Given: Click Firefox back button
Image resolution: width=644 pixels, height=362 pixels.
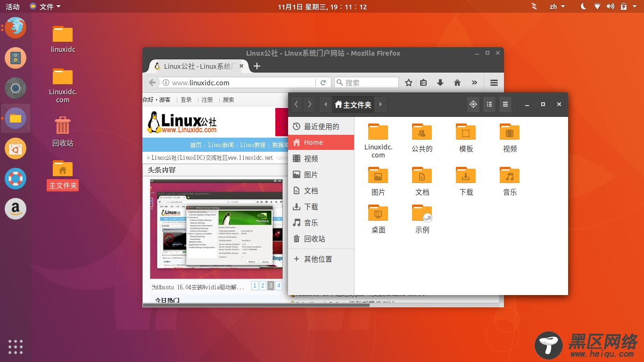Looking at the screenshot, I should [152, 82].
